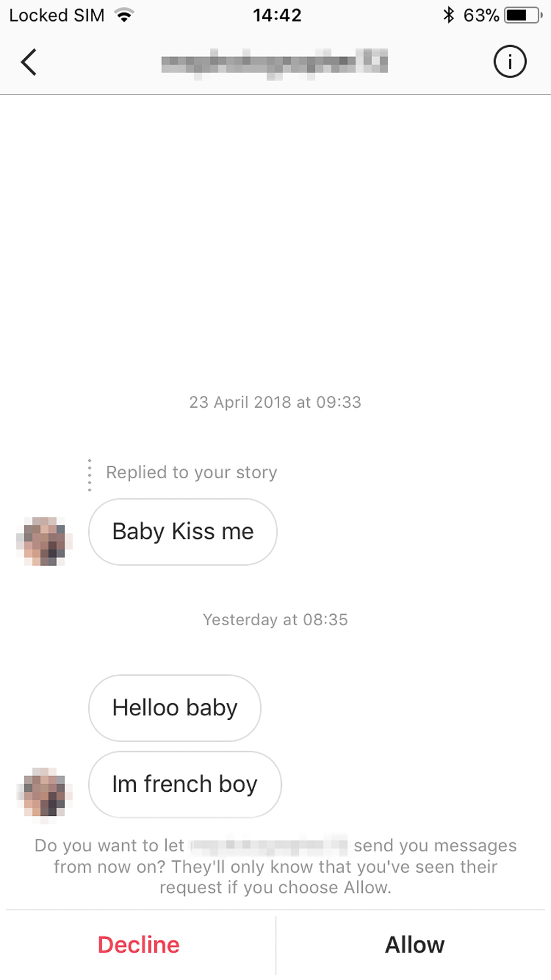
Task: Select the "Baby Kiss me" message bubble
Action: [x=183, y=532]
